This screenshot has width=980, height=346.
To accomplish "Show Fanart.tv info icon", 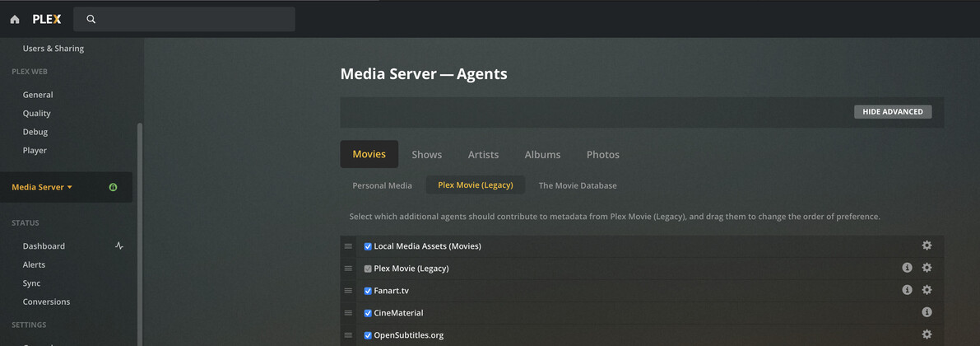I will 907,290.
